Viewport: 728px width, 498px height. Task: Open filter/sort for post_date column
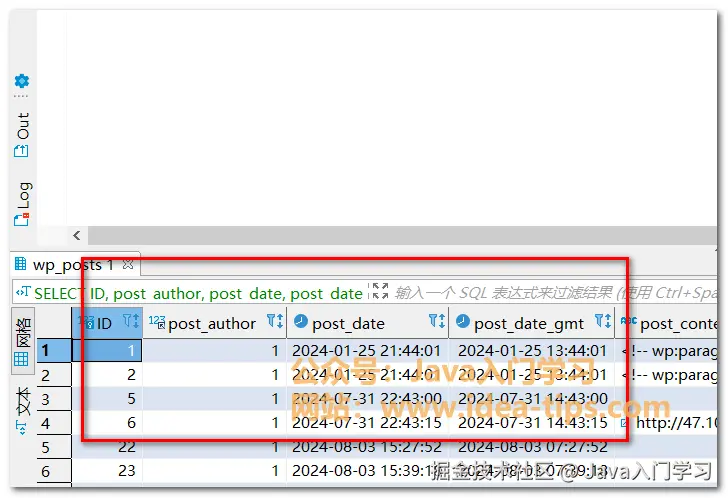[436, 320]
